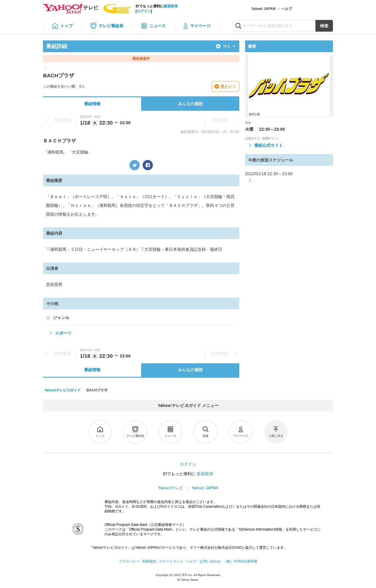
Task: Open ニュース in top navigation
Action: tap(153, 26)
